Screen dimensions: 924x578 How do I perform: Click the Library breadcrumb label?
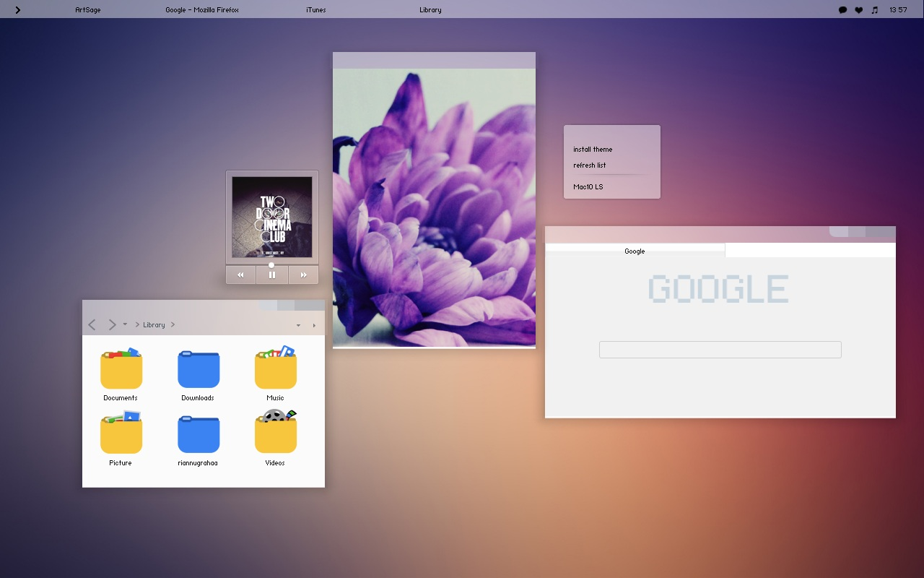click(x=154, y=325)
